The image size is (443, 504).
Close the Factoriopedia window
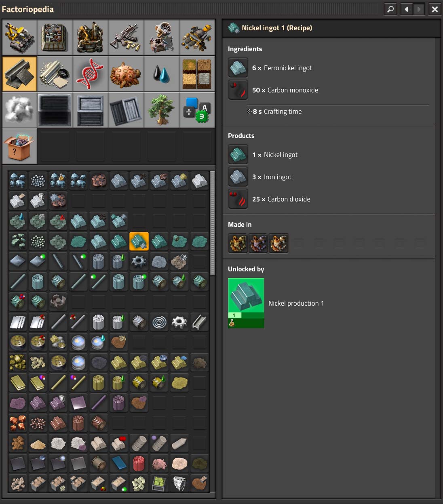435,9
